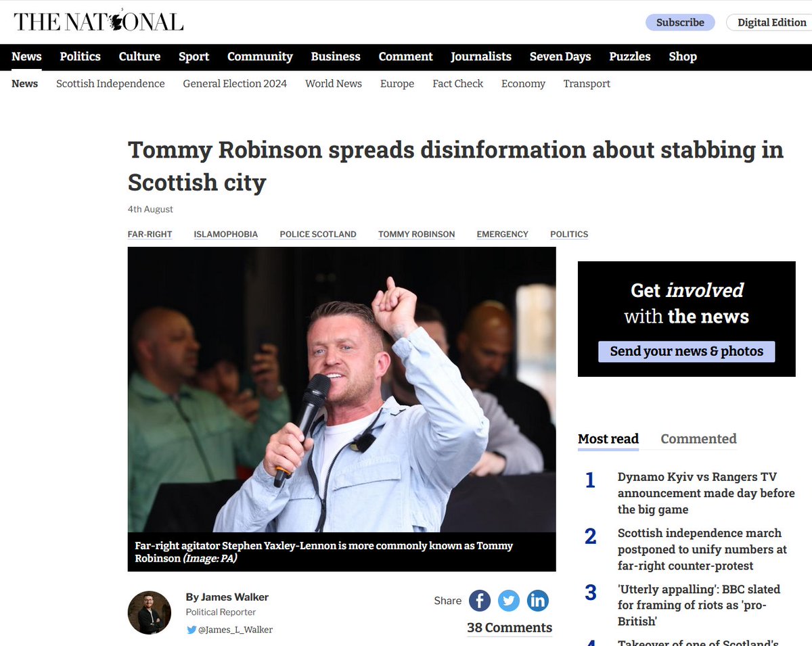The image size is (812, 646).
Task: Open Scottish Independence subsection
Action: click(110, 84)
